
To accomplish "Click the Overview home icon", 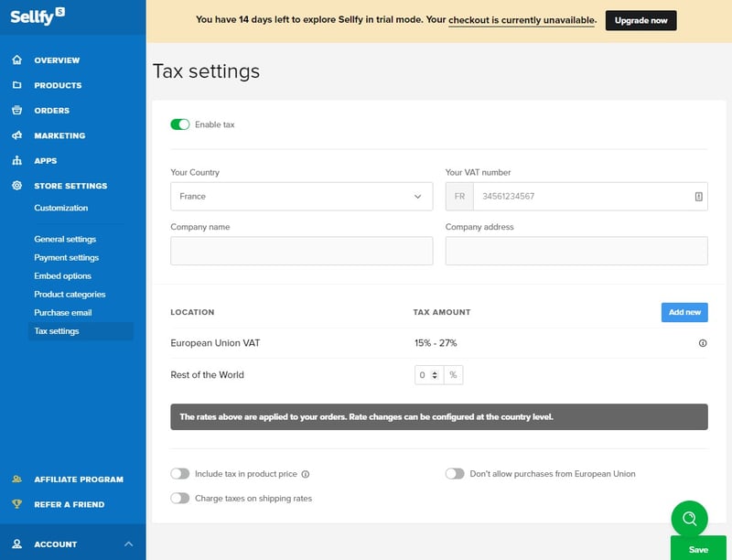I will (x=16, y=60).
